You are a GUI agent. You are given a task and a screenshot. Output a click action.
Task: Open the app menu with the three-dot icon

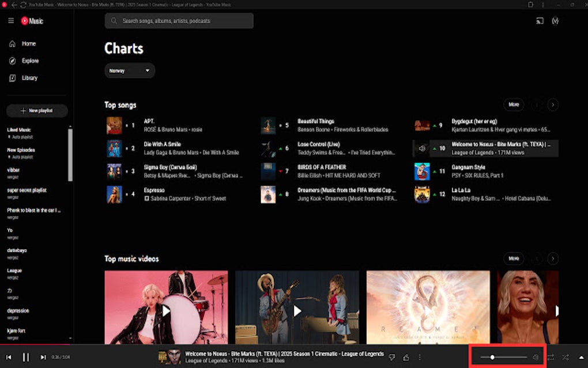click(x=542, y=4)
